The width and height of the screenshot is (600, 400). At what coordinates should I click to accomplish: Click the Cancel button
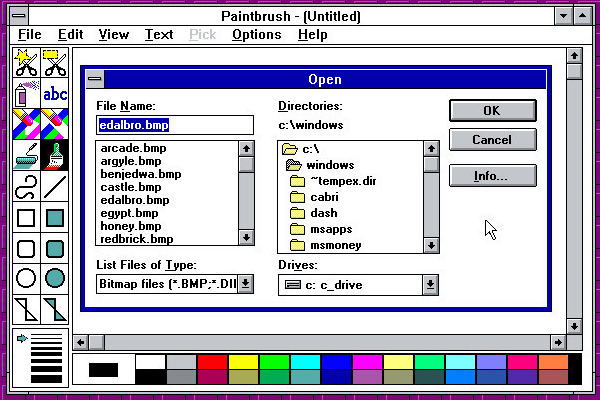(492, 140)
